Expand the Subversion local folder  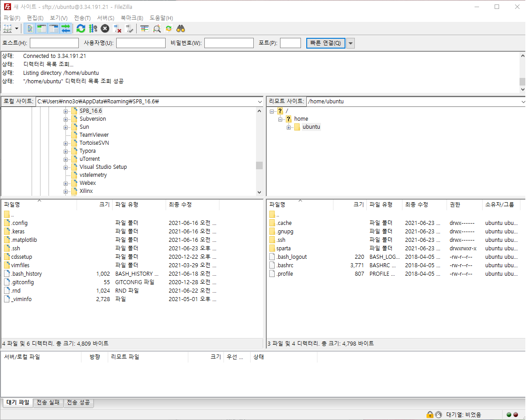tap(65, 119)
